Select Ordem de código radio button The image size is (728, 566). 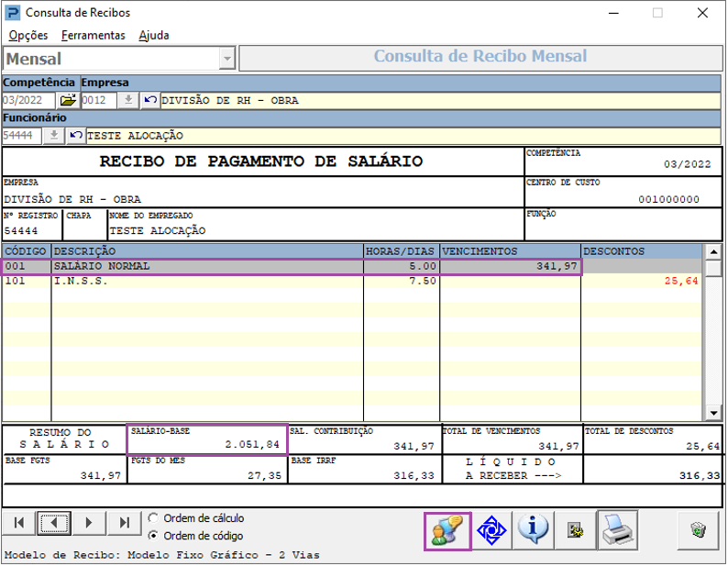[153, 536]
